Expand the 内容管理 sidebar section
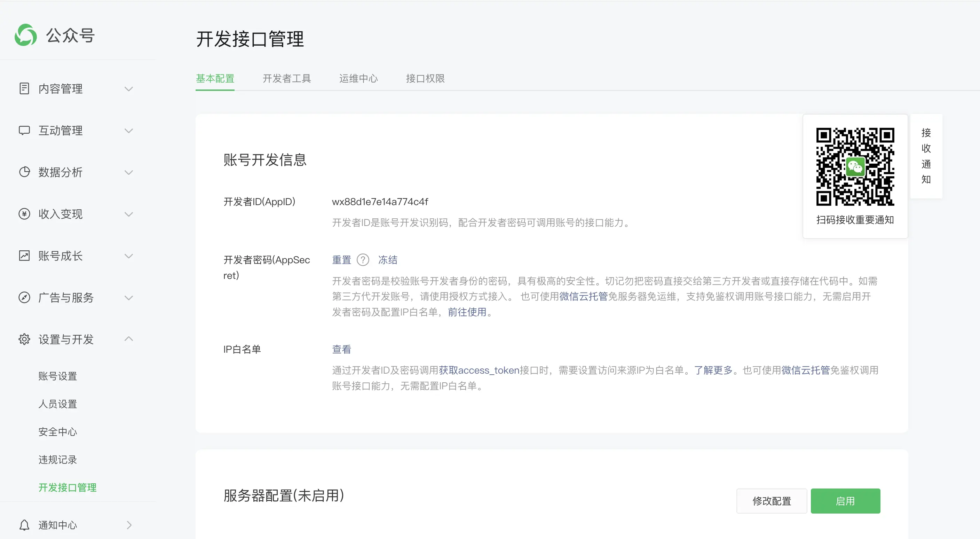The width and height of the screenshot is (980, 539). coord(129,89)
